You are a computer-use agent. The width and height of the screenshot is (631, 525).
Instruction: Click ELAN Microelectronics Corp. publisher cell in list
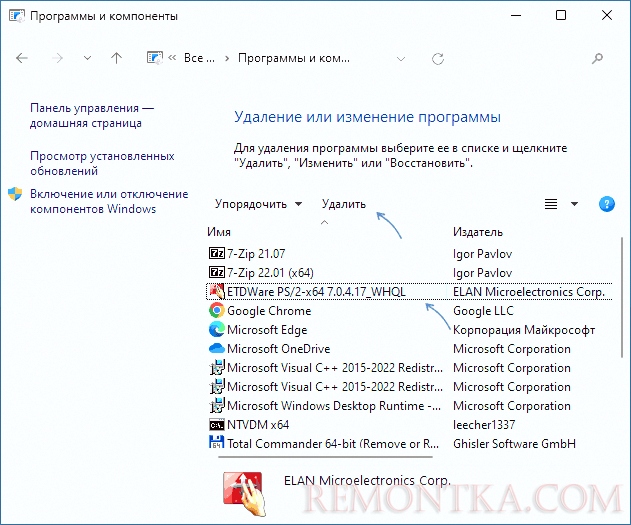coord(529,292)
